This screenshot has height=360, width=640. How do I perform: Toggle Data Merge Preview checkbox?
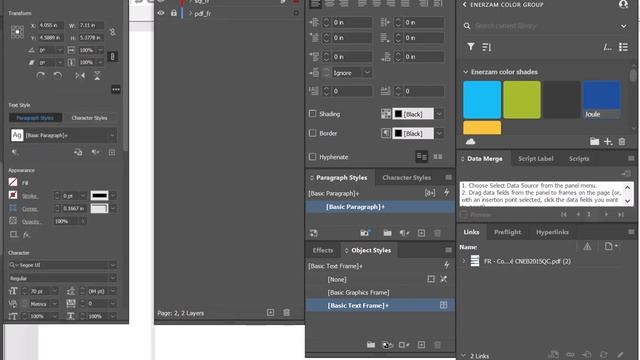[x=464, y=214]
